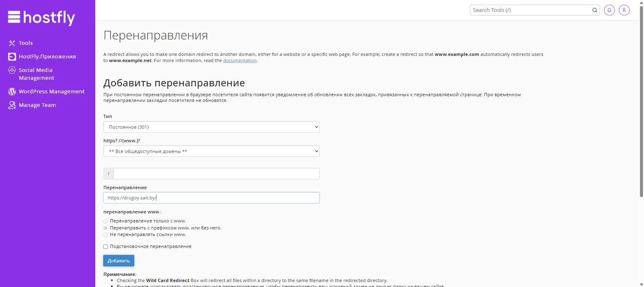This screenshot has height=287, width=644.
Task: Open the user account icon
Action: [x=624, y=10]
